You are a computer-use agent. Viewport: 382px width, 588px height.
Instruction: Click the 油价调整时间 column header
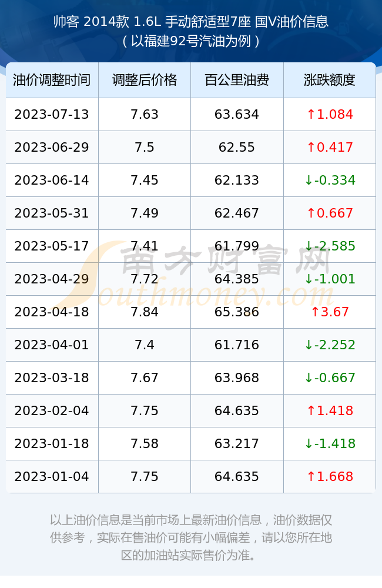point(52,80)
